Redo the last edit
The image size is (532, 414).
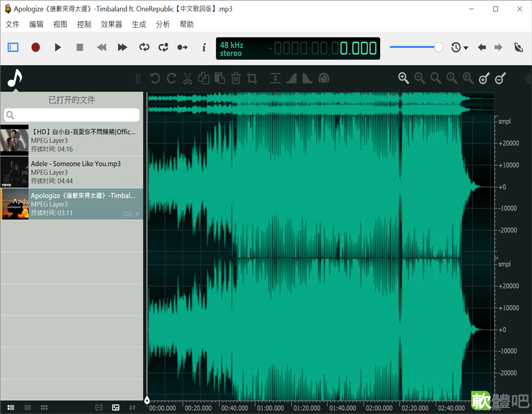(171, 79)
